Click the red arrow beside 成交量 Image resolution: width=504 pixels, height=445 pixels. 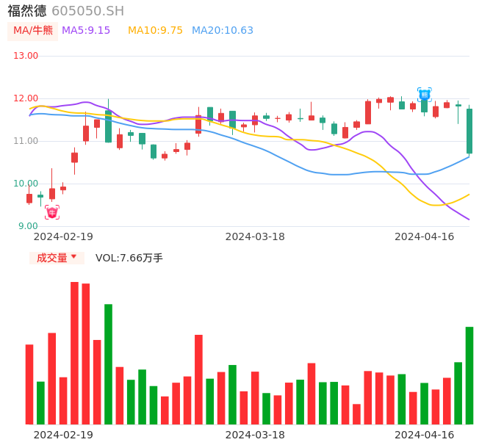pos(73,257)
